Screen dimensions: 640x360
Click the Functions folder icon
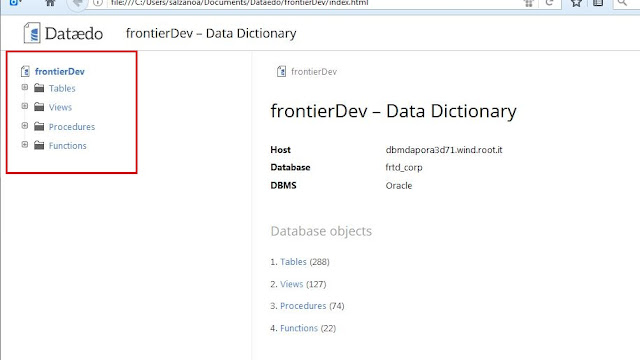click(39, 145)
